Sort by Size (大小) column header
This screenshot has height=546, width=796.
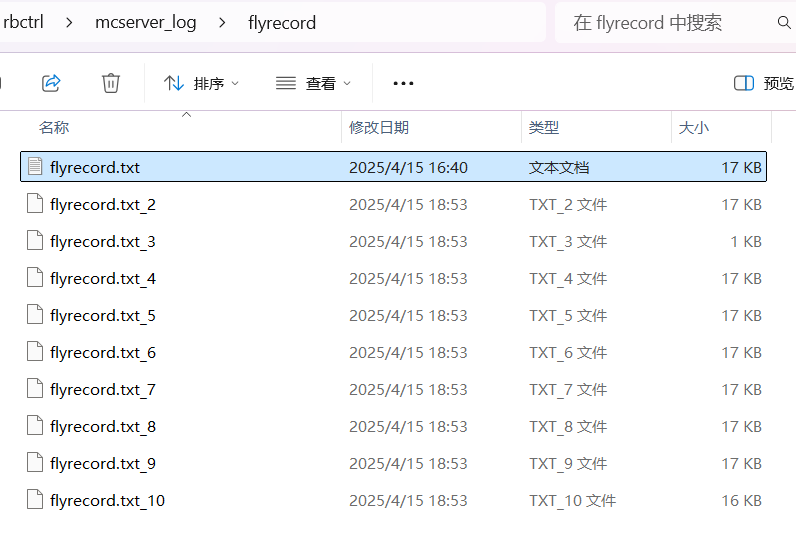[694, 128]
